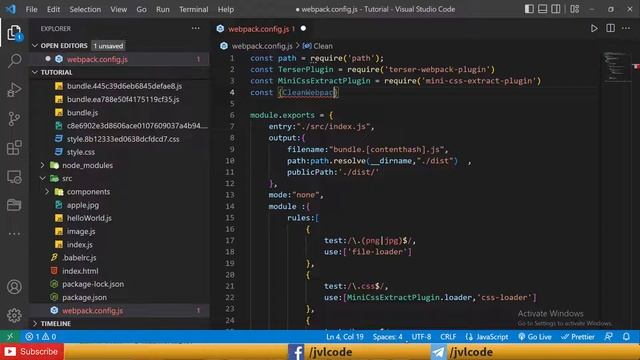This screenshot has height=360, width=640.
Task: Show additional views ellipsis in activity bar
Action: 14,234
